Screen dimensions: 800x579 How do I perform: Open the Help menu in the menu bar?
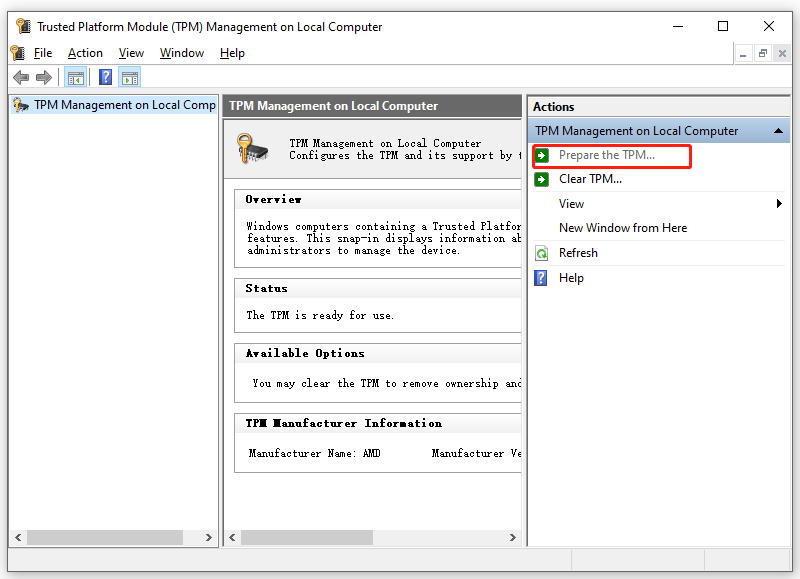point(232,53)
